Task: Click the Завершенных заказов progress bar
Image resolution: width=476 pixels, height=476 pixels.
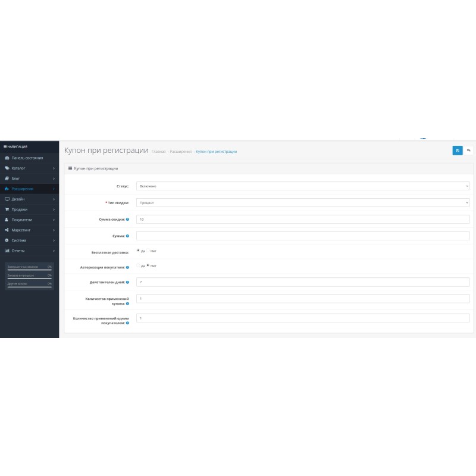Action: pos(29,270)
